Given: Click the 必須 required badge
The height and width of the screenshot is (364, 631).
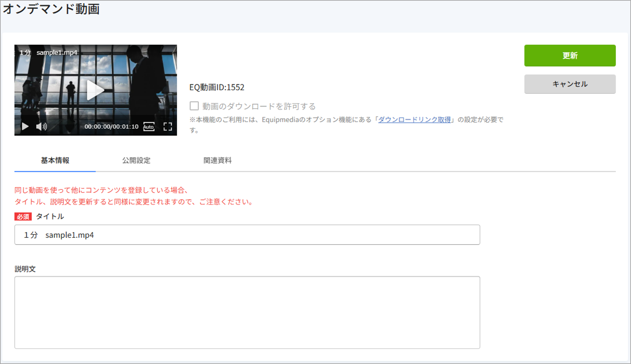Looking at the screenshot, I should pos(23,216).
